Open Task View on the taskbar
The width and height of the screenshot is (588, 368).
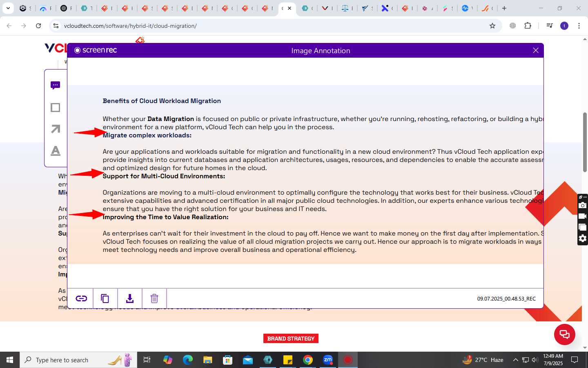[147, 360]
